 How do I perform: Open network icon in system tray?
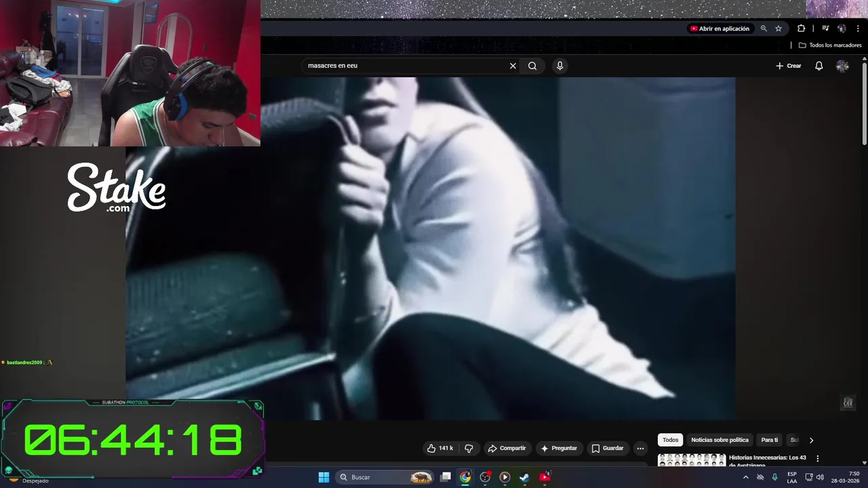tap(808, 477)
